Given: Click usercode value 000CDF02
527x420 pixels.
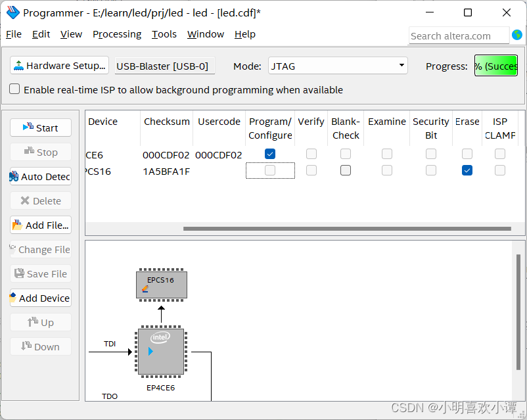Looking at the screenshot, I should 218,155.
